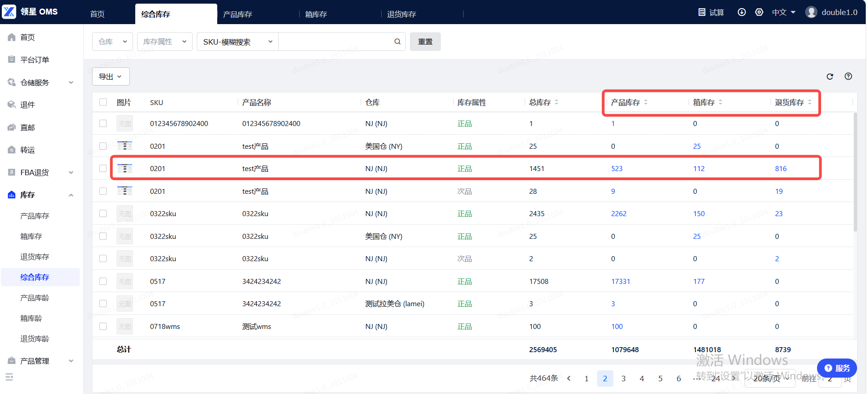868x394 pixels.
Task: Open 产品库龄 in the sidebar
Action: pyautogui.click(x=35, y=298)
